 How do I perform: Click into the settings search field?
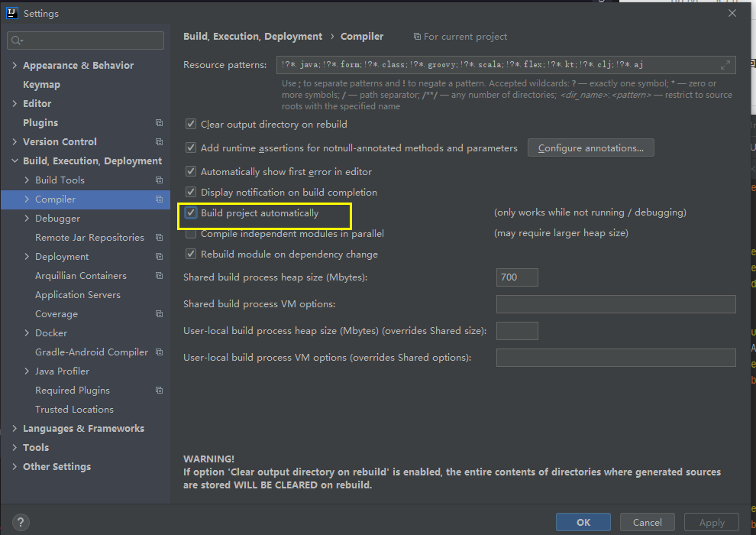tap(86, 41)
